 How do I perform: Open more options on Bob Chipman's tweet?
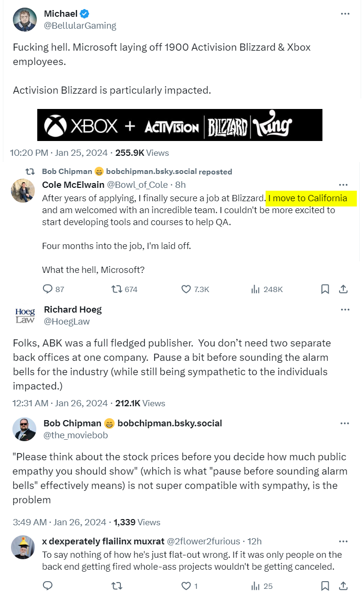click(x=345, y=423)
